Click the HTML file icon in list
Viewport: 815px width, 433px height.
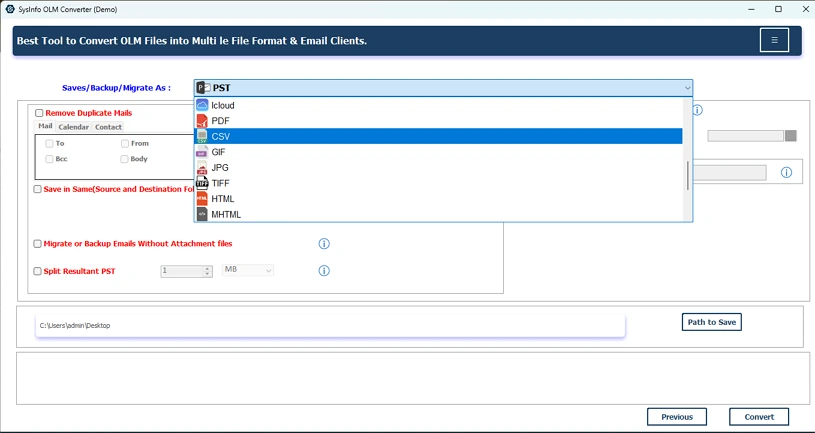coord(202,199)
